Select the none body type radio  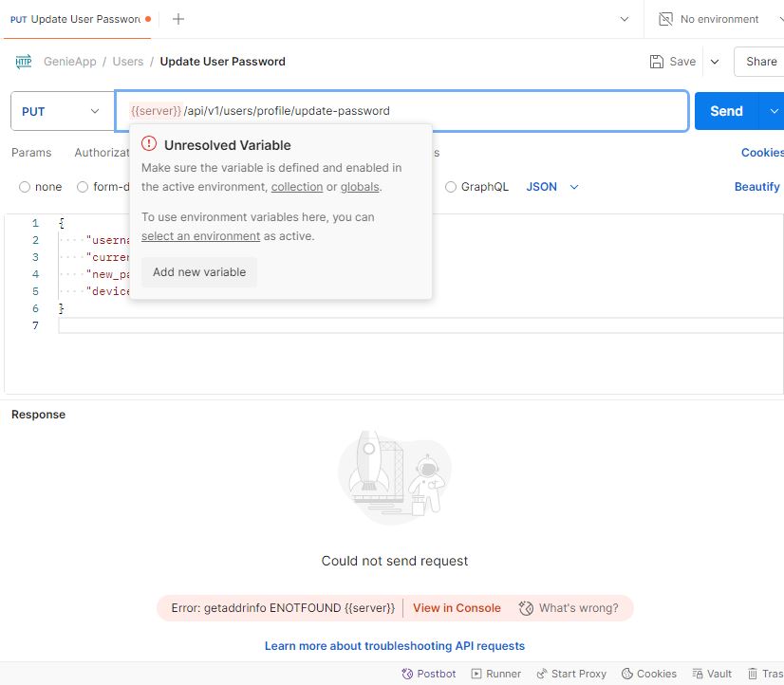25,187
